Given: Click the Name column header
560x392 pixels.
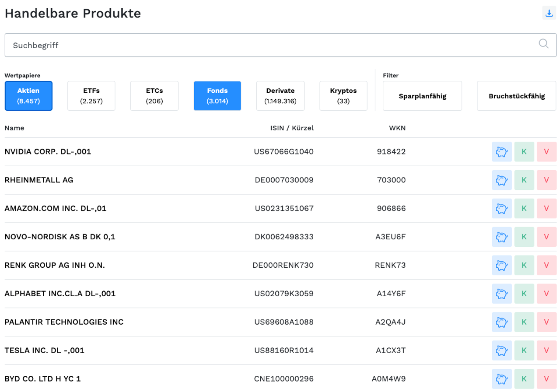Looking at the screenshot, I should point(14,128).
